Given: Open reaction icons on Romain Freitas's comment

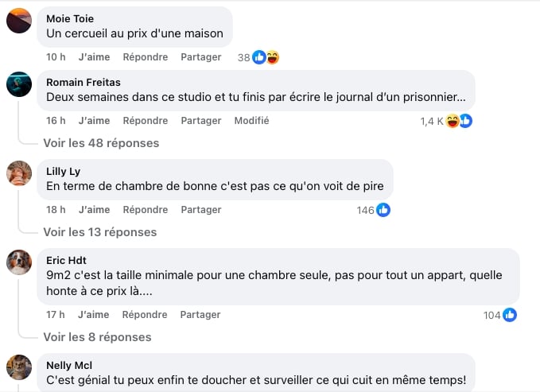Looking at the screenshot, I should (459, 121).
